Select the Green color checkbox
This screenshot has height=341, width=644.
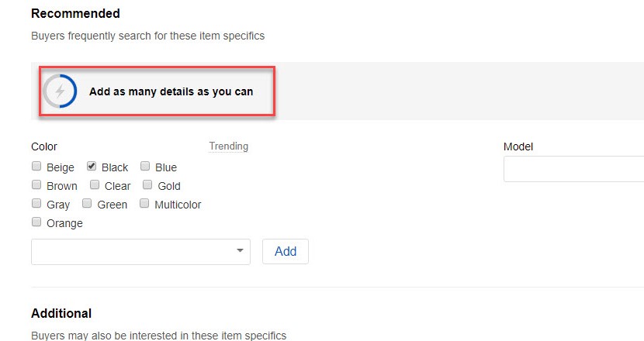87,203
